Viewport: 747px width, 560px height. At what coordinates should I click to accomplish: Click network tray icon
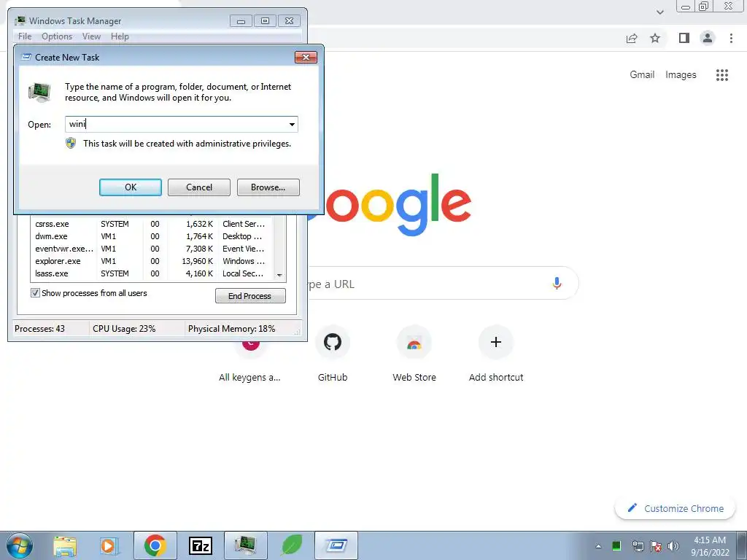coord(638,546)
